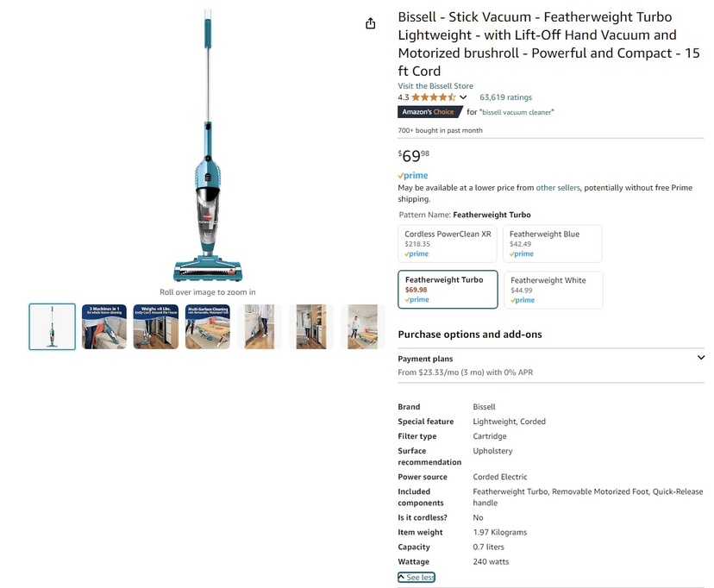Screen dimensions: 714x588
Task: Click the prime logo below the price
Action: point(413,175)
